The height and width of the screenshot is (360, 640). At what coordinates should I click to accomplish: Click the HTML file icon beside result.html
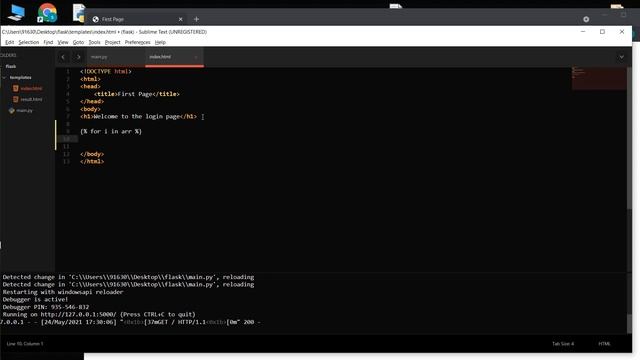coord(16,99)
